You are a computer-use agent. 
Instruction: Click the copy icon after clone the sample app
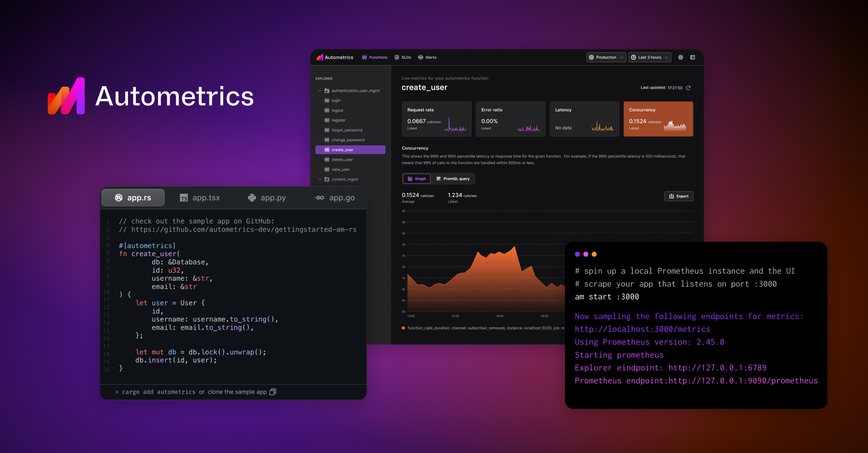click(x=273, y=392)
